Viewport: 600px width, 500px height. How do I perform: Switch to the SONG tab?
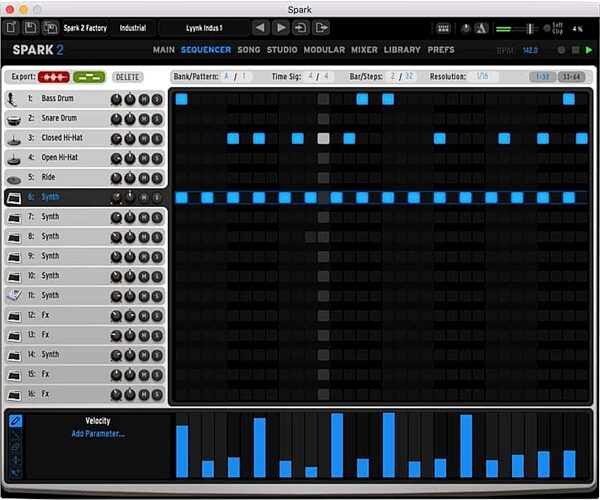tap(249, 50)
